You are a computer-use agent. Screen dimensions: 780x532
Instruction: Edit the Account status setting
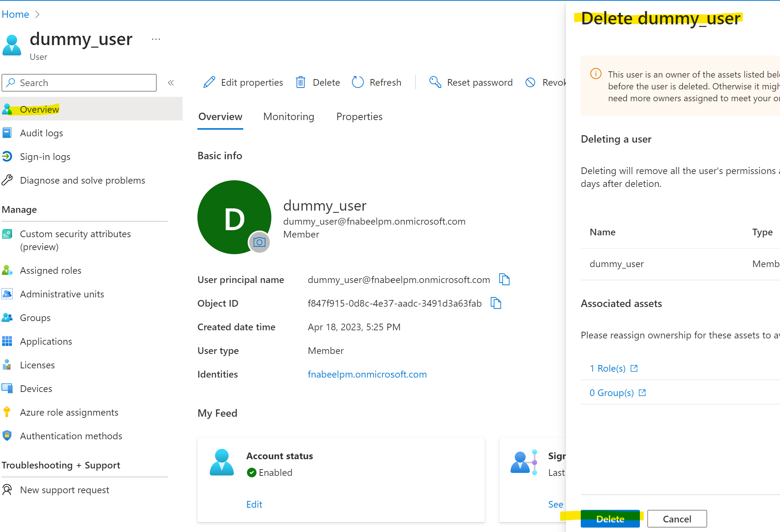254,504
